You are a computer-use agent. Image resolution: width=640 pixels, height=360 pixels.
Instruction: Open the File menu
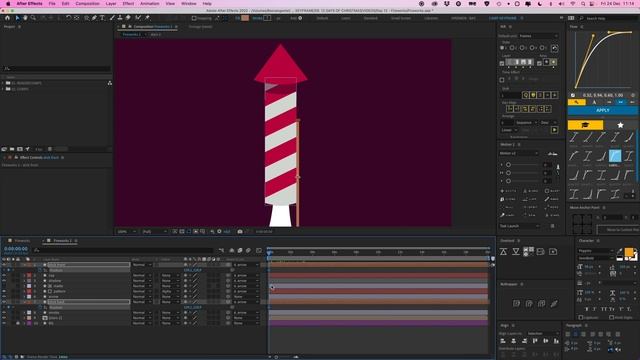coord(52,4)
